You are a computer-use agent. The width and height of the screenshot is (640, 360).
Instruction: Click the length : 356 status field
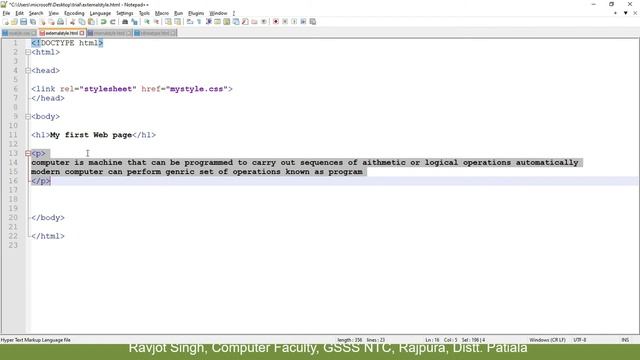(349, 340)
